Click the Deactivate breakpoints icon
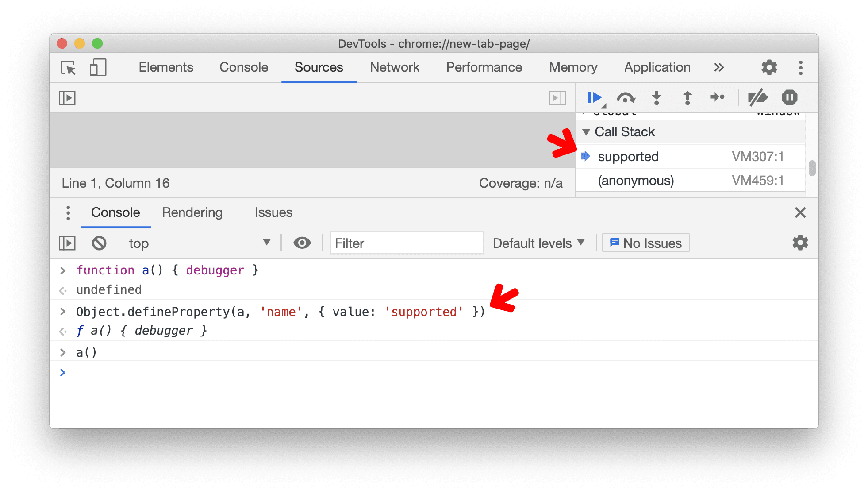Screen dimensions: 868x494 pyautogui.click(x=760, y=97)
